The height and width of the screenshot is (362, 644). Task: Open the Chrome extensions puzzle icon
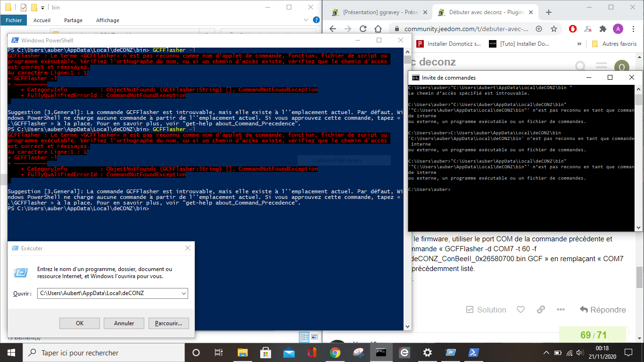pyautogui.click(x=603, y=29)
